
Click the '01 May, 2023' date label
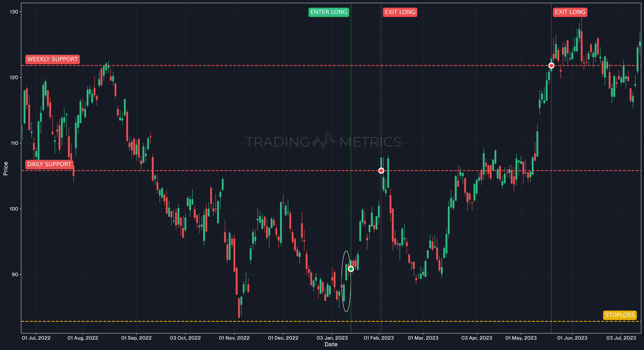(x=521, y=338)
